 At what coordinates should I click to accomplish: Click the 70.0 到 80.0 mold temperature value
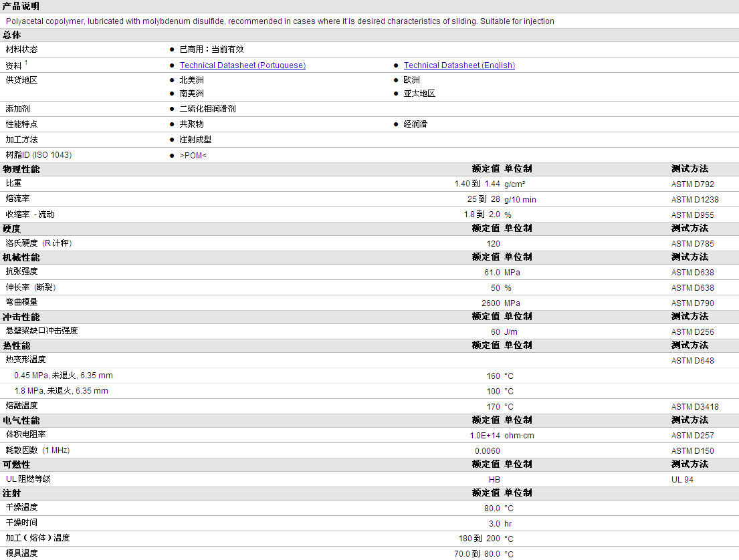click(476, 554)
